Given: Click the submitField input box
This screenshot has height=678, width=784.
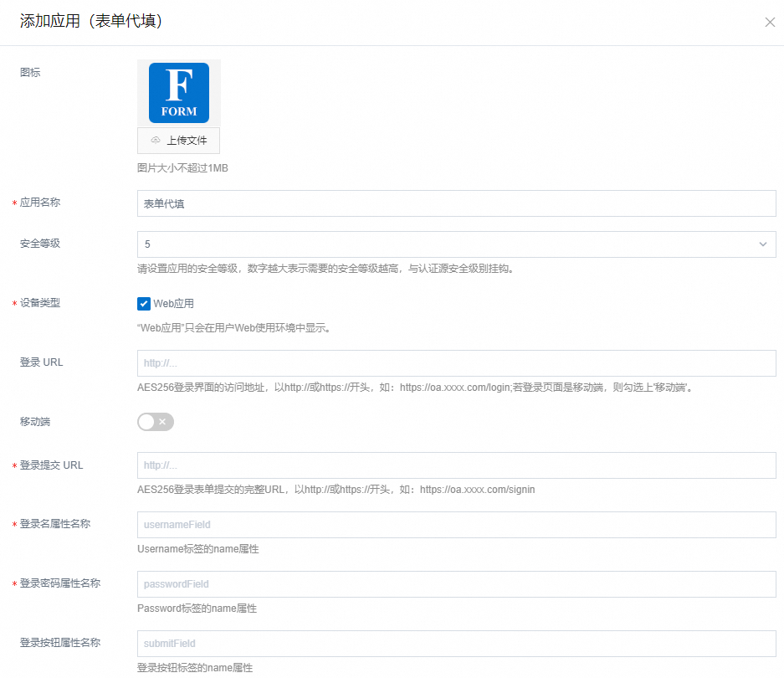Looking at the screenshot, I should click(x=456, y=644).
